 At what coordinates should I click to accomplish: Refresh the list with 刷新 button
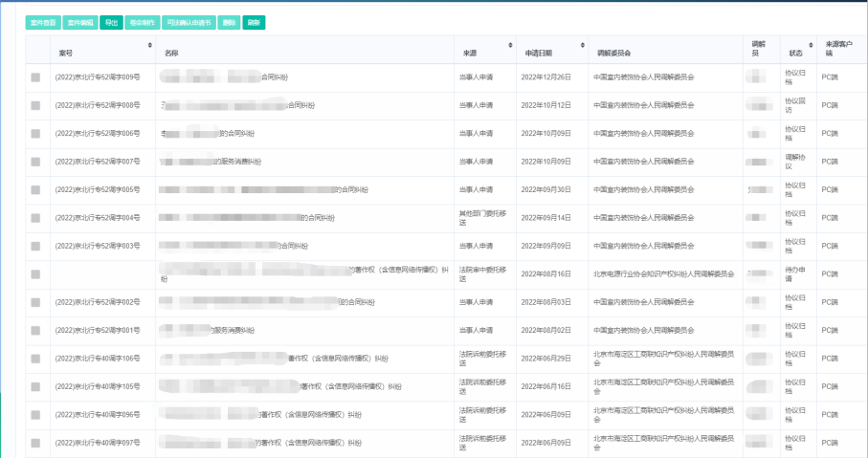(x=254, y=22)
